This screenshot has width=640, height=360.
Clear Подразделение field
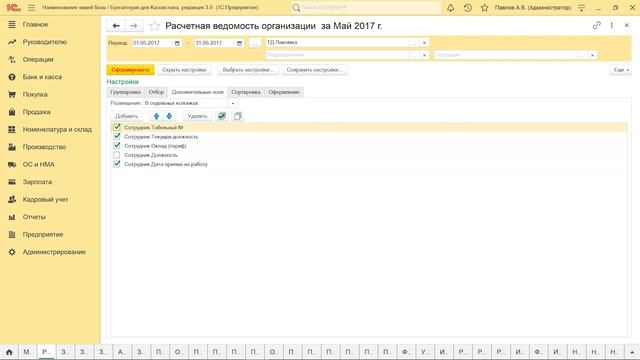point(424,55)
